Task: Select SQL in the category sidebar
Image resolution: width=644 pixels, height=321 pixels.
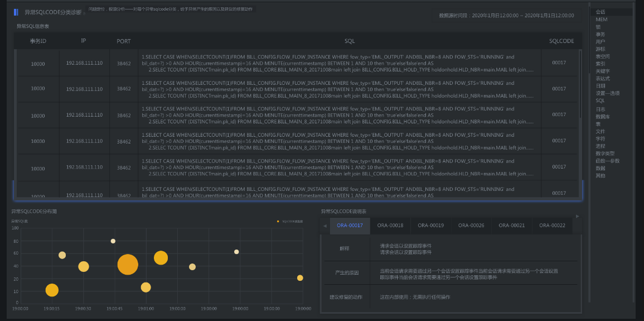Action: pos(600,100)
